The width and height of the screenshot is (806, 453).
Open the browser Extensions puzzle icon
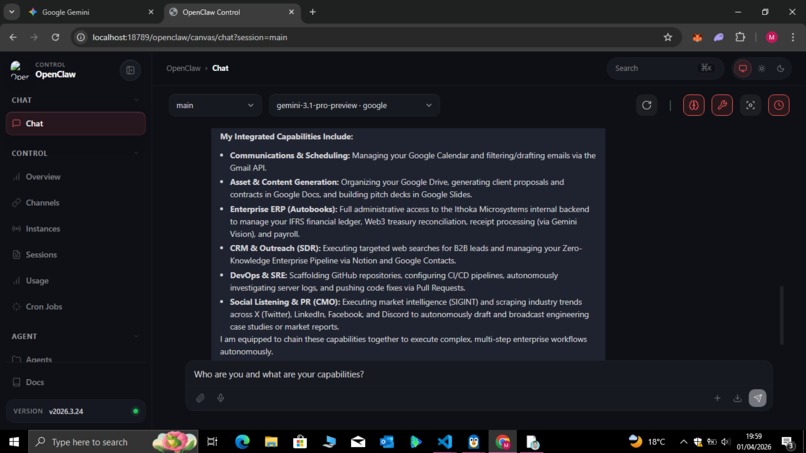740,37
